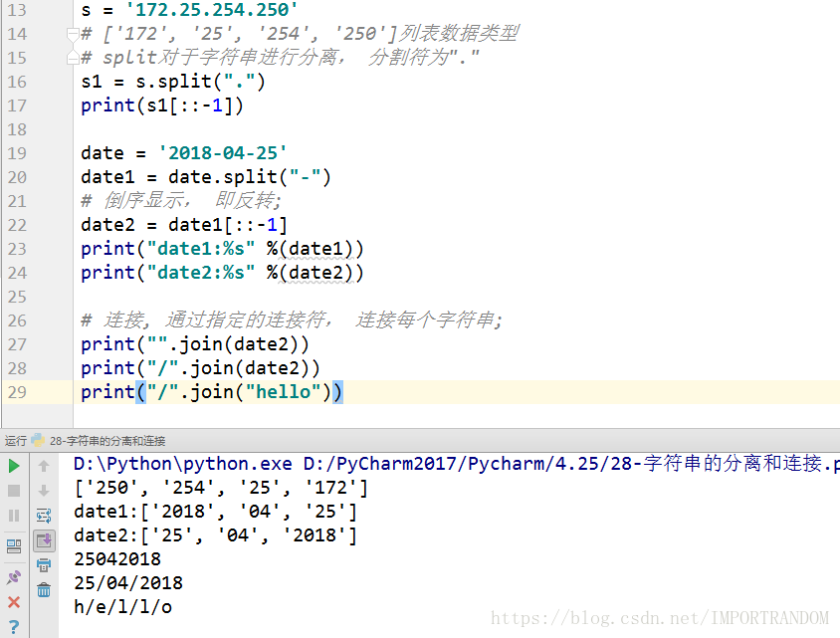Click the gray Stop square icon
The height and width of the screenshot is (638, 840).
click(14, 491)
